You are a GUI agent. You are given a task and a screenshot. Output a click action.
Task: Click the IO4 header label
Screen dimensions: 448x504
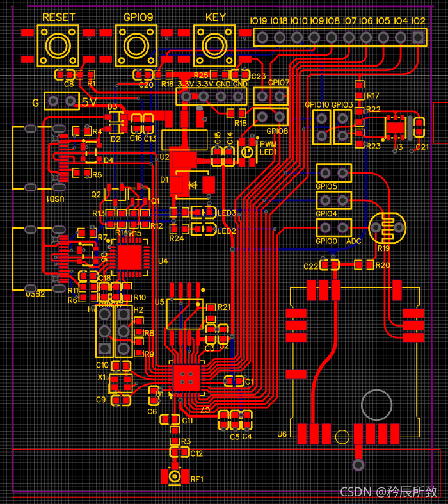coord(401,21)
